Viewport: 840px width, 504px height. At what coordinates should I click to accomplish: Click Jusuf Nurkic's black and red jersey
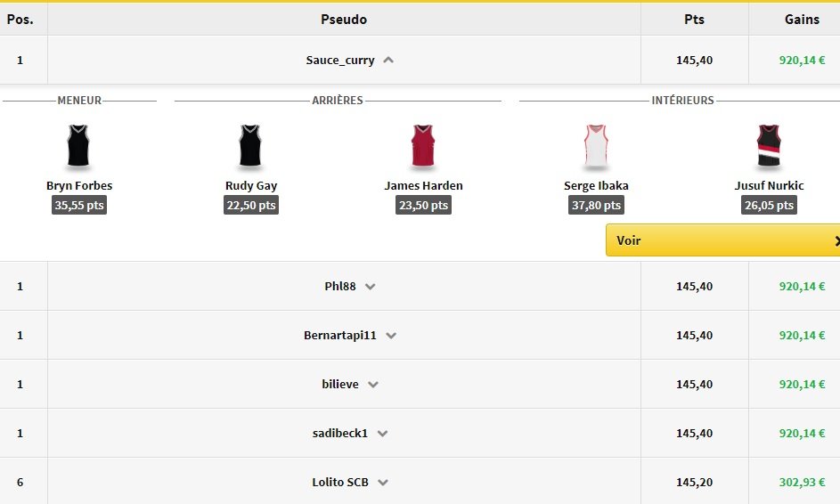pos(769,146)
